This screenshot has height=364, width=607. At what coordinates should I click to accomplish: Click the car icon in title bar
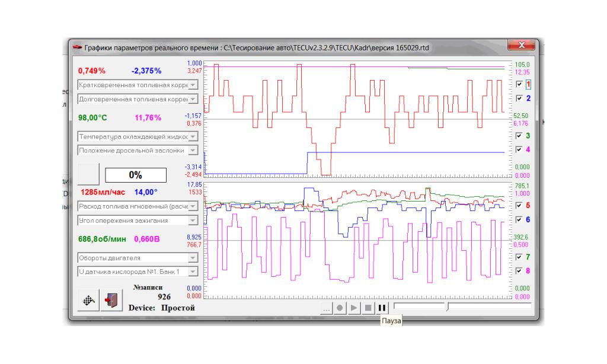coord(77,48)
